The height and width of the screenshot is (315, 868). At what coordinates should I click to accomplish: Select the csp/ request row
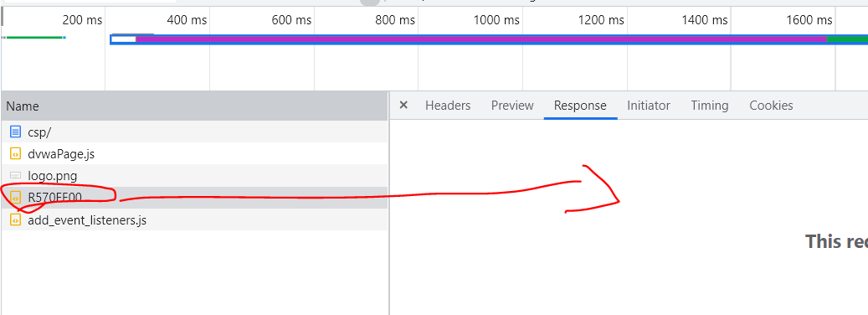194,132
